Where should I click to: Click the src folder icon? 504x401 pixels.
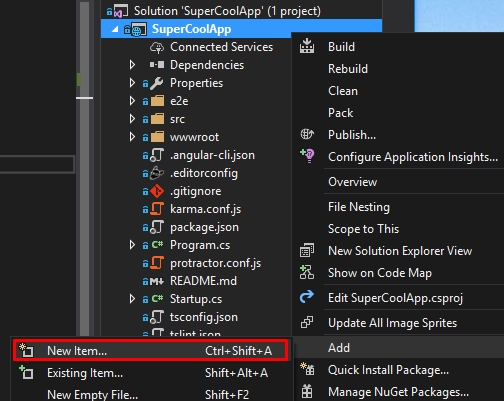tap(157, 119)
